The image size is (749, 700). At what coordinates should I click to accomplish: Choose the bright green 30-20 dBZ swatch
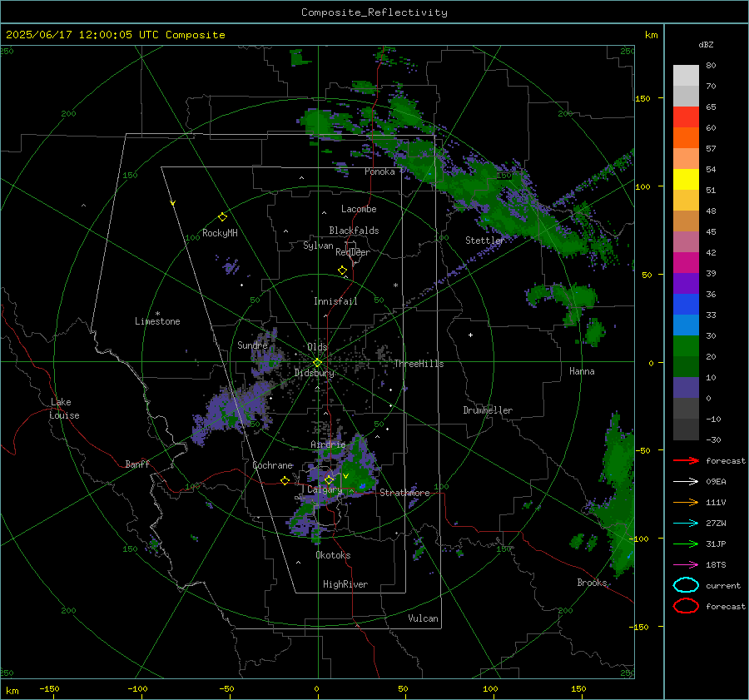click(686, 345)
